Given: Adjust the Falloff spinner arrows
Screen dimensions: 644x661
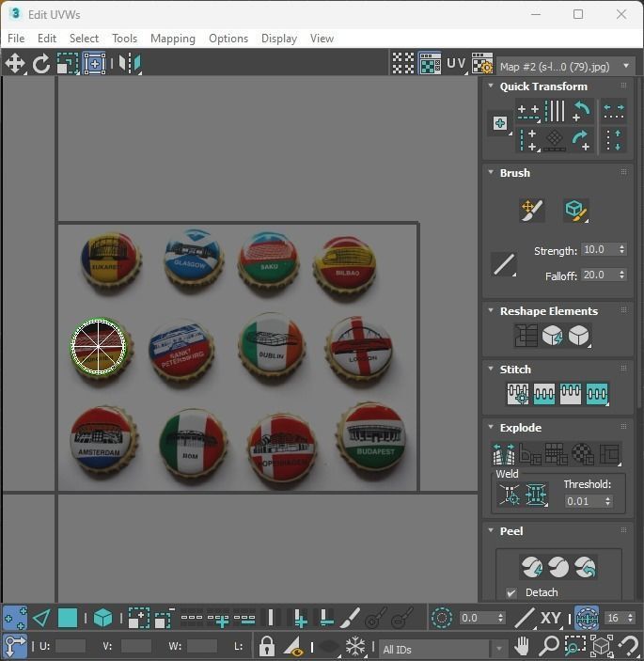Looking at the screenshot, I should click(621, 275).
